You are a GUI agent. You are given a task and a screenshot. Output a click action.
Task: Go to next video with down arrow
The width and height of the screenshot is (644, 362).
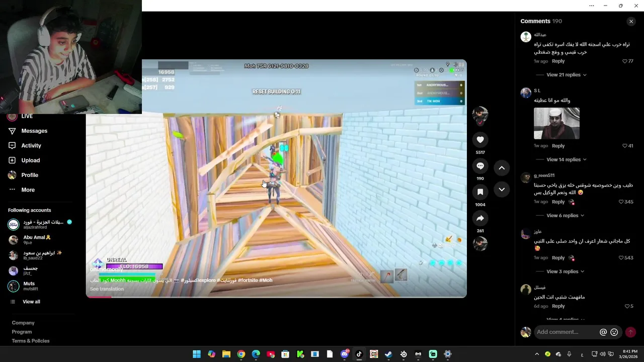point(502,190)
